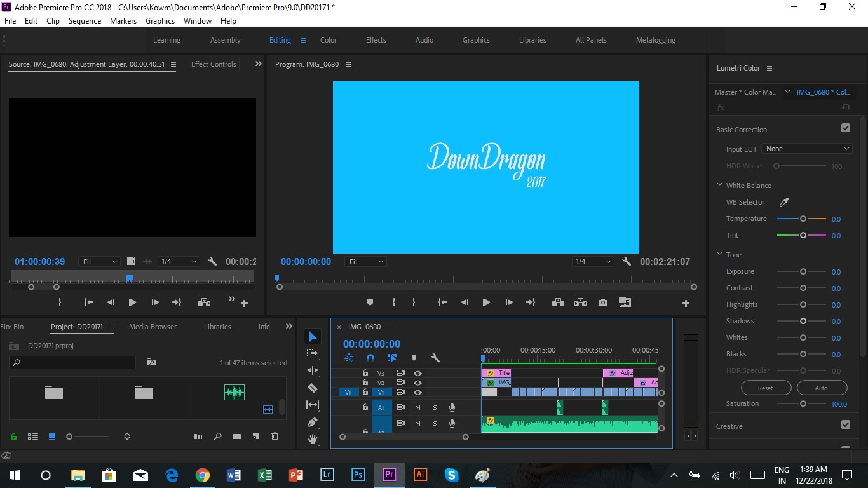This screenshot has width=868, height=488.
Task: Open Program monitor settings wrench
Action: click(x=627, y=261)
